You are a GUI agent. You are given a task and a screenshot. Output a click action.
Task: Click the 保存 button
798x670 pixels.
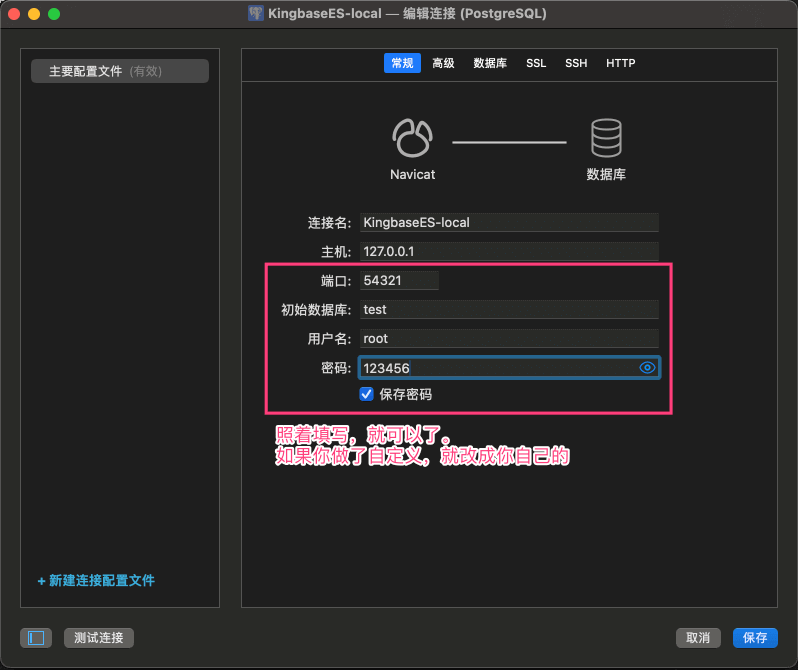(755, 637)
